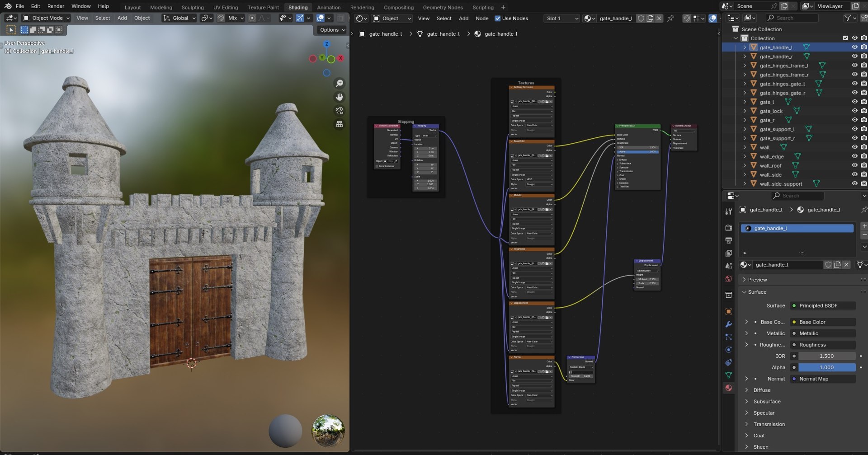Switch perspective/orthographic grid icon
Viewport: 868px width, 455px height.
(339, 124)
